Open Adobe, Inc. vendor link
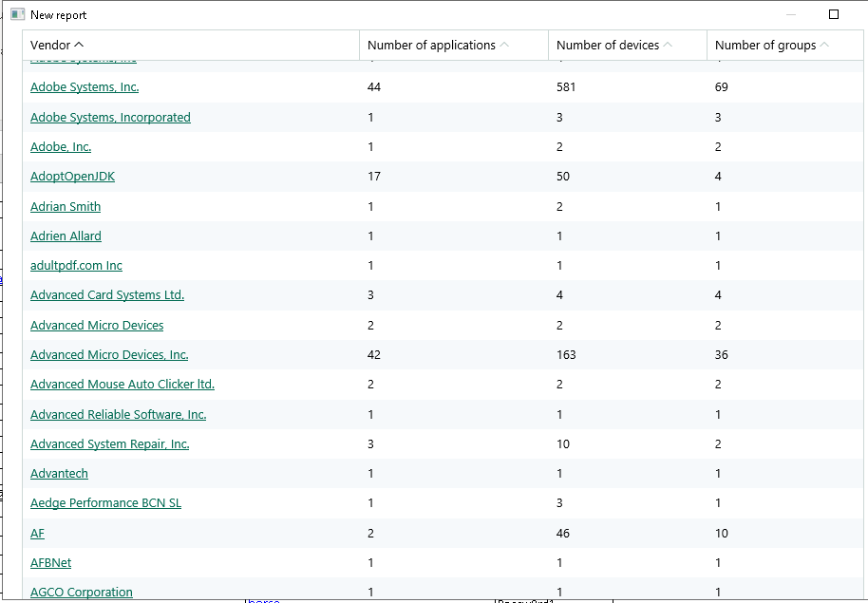The width and height of the screenshot is (868, 603). pos(61,147)
